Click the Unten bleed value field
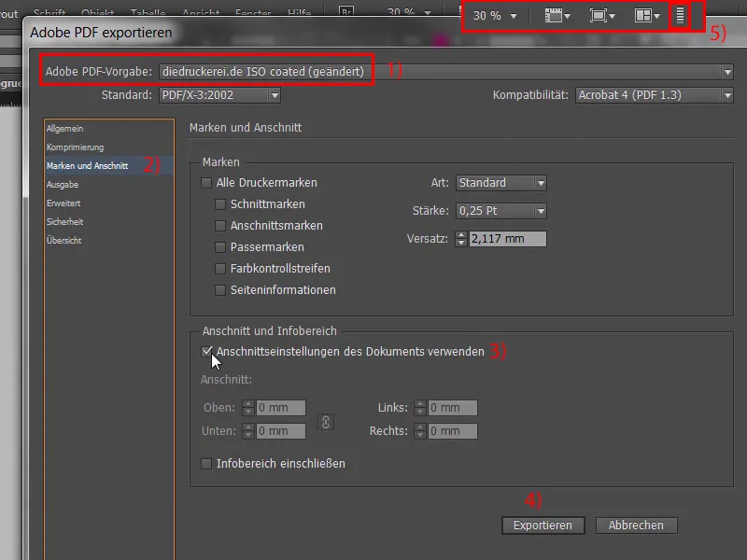Viewport: 747px width, 560px height. pos(281,431)
